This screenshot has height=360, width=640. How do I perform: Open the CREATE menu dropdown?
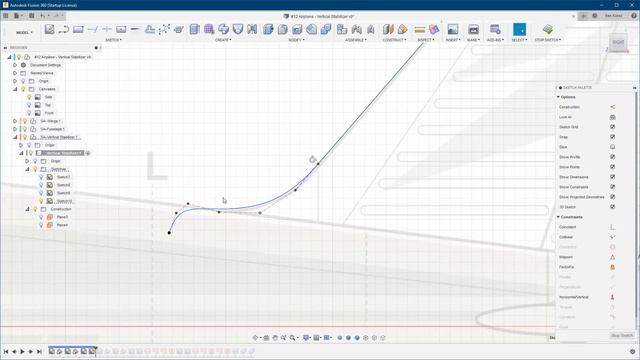click(223, 40)
